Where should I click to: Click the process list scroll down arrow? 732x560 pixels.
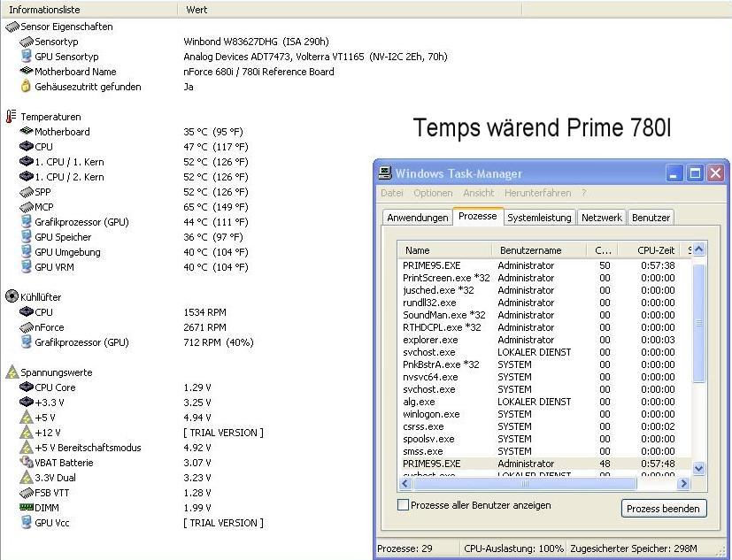(699, 468)
